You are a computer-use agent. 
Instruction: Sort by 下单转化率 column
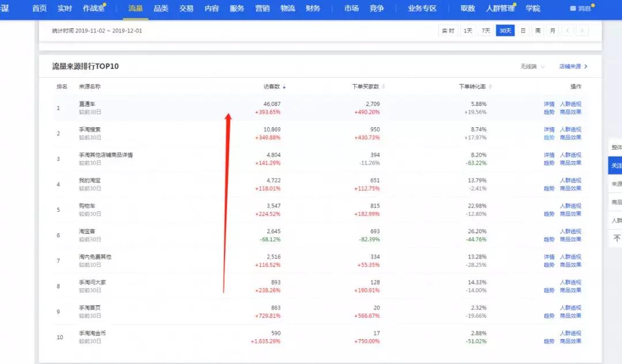coord(490,87)
